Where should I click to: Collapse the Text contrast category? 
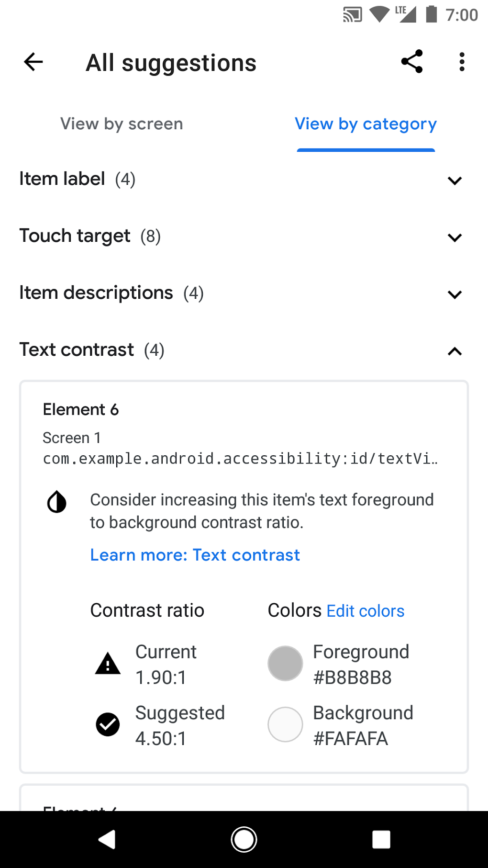(x=455, y=351)
